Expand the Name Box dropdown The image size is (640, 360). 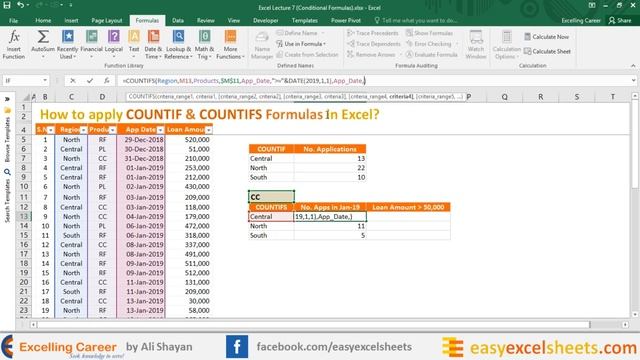45,81
